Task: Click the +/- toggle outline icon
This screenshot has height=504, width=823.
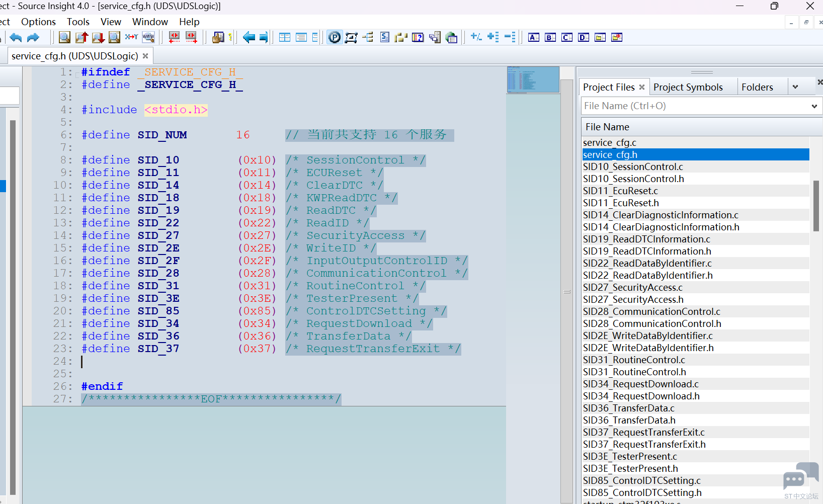Action: (476, 37)
